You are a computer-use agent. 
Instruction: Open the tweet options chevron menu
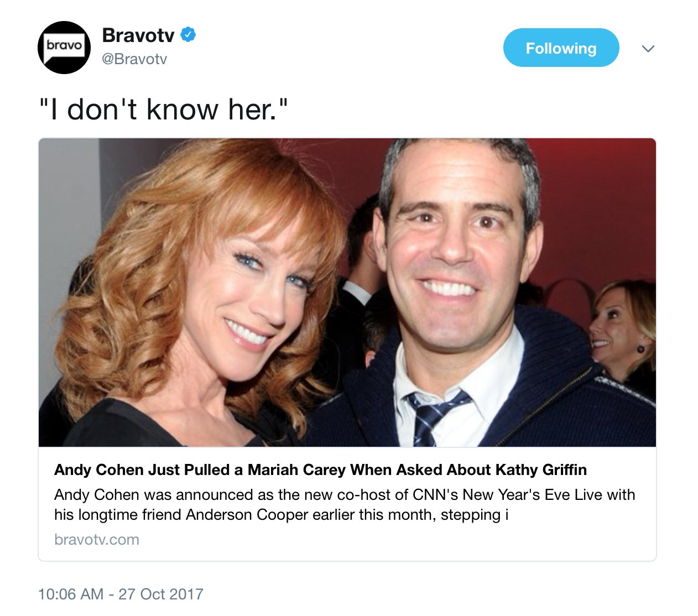pos(648,49)
